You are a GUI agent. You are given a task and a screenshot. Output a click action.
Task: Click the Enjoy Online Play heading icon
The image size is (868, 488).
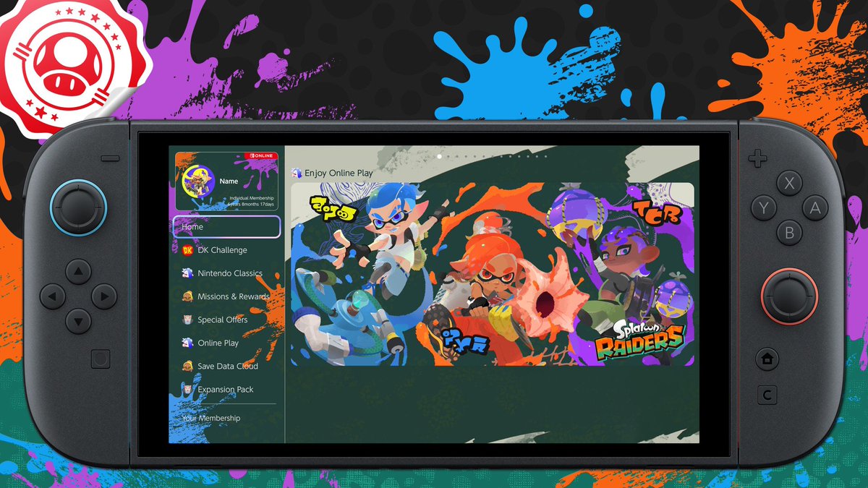297,174
